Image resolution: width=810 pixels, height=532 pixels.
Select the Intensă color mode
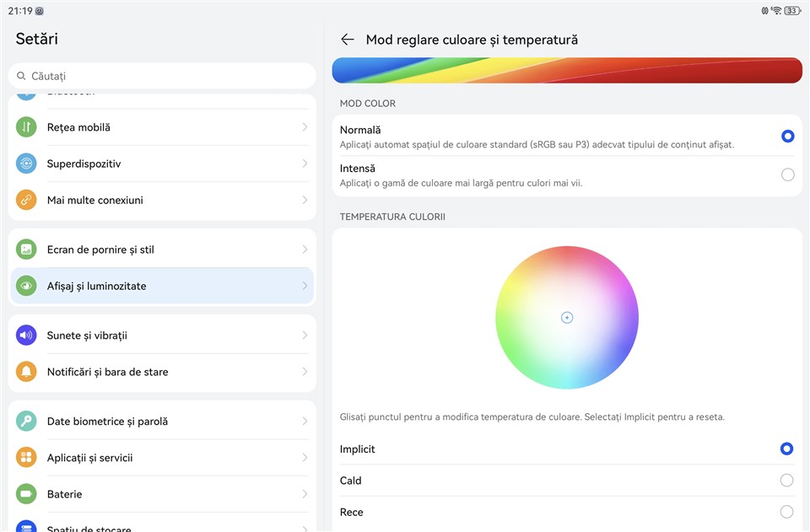pyautogui.click(x=787, y=175)
